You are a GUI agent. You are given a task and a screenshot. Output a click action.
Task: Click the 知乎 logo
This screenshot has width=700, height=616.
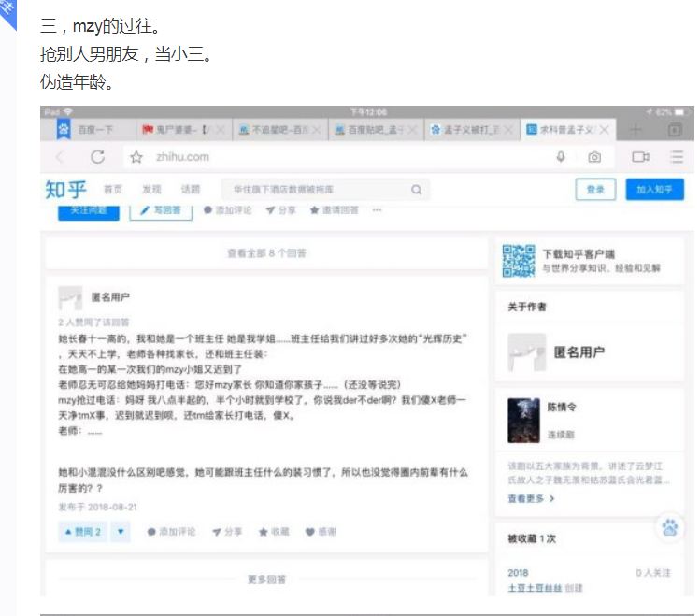pos(66,190)
